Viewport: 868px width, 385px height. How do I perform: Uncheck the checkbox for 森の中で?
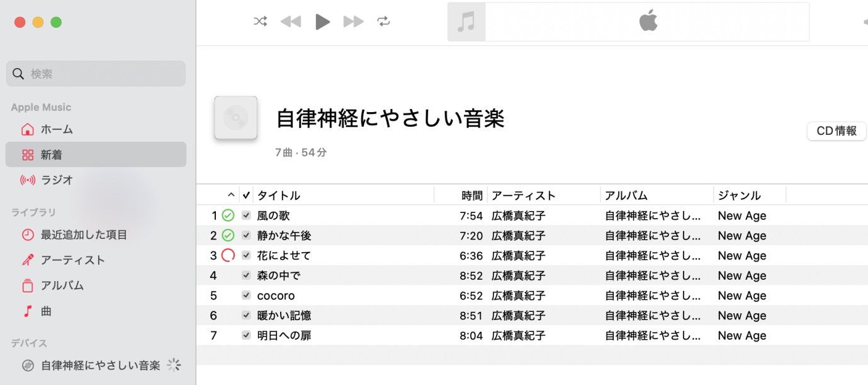coord(246,275)
